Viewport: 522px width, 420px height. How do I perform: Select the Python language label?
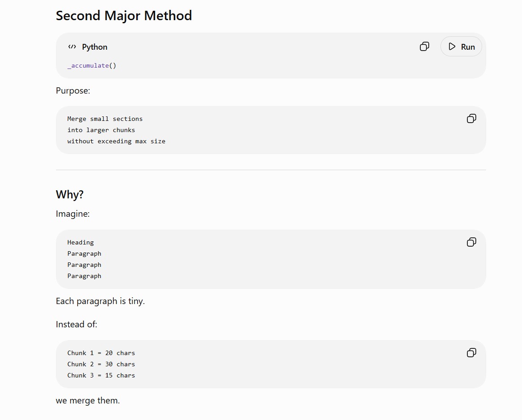point(95,47)
